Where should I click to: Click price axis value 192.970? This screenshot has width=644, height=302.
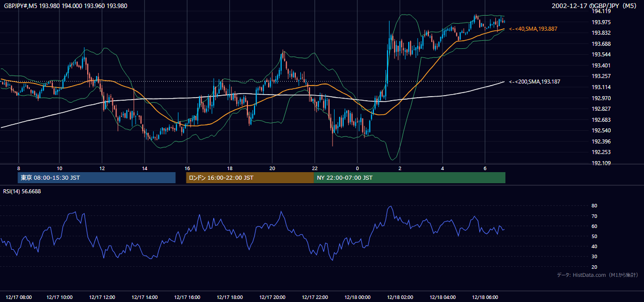[x=601, y=98]
